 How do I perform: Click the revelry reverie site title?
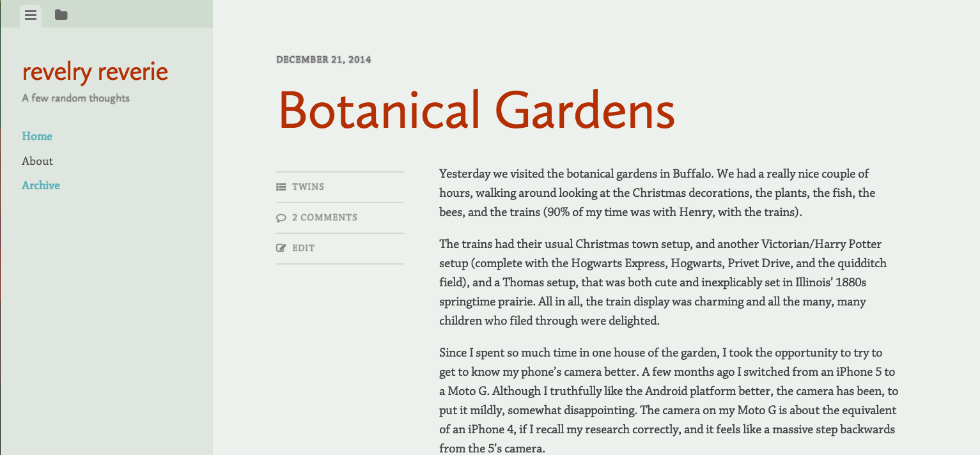pyautogui.click(x=95, y=72)
